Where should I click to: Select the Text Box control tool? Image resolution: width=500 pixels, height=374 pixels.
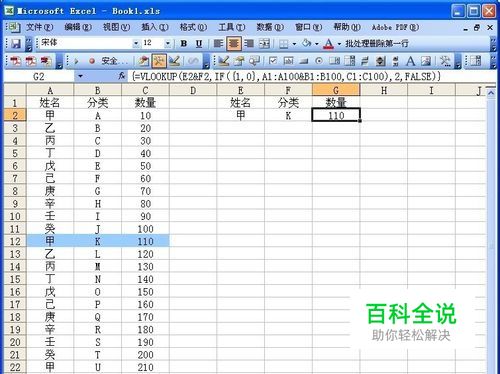pyautogui.click(x=288, y=61)
